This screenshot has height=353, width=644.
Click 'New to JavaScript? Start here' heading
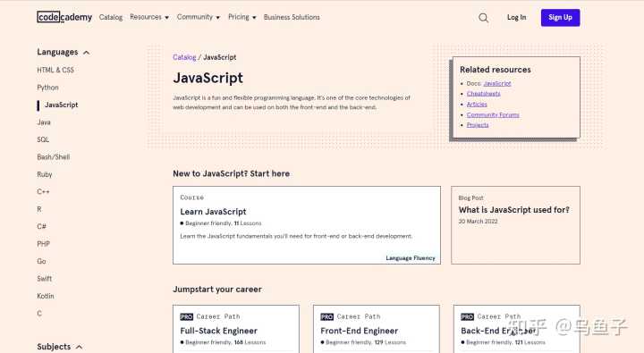coord(232,174)
